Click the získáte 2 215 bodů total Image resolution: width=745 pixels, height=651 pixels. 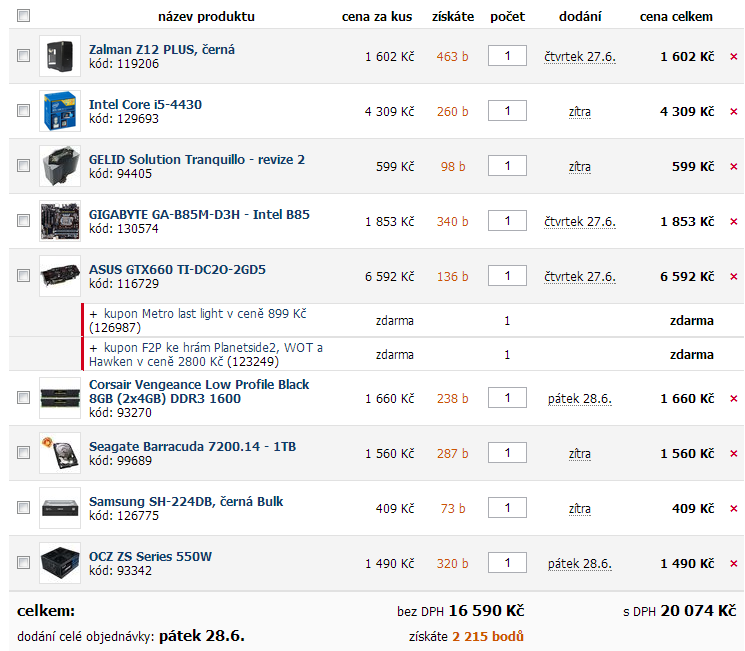pyautogui.click(x=466, y=637)
